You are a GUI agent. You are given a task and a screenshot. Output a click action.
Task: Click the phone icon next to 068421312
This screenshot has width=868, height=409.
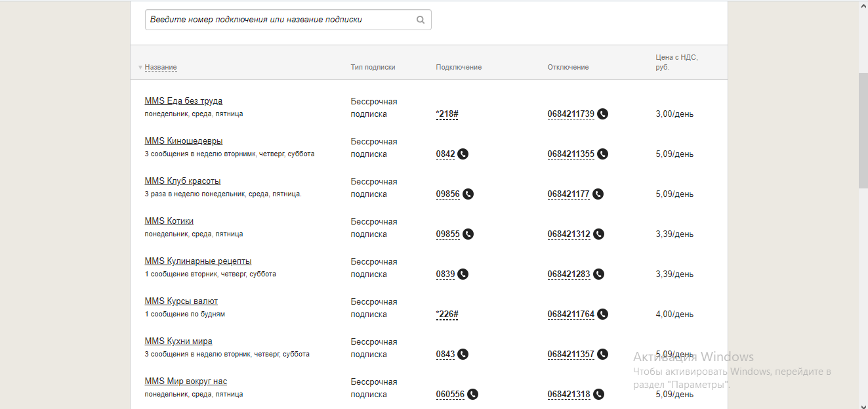(x=598, y=234)
